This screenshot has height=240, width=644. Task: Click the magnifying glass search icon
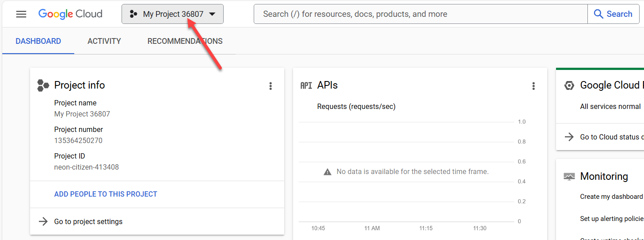tap(598, 14)
